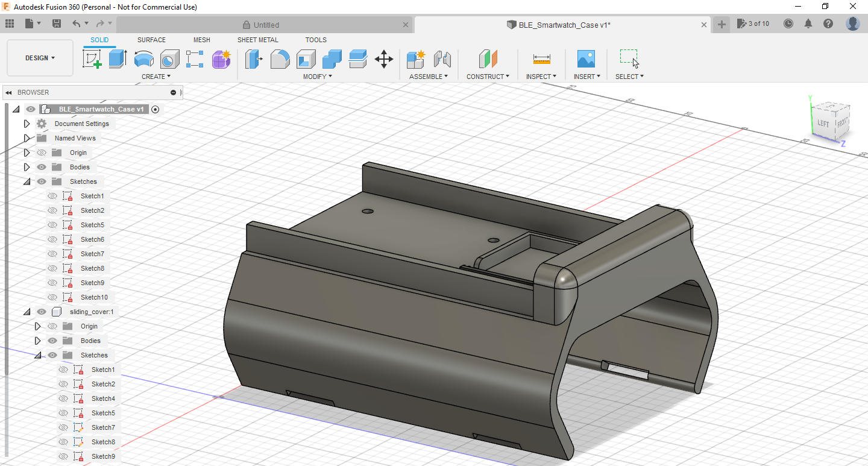Launch the Create Form tool
This screenshot has height=466, width=868.
pos(221,59)
